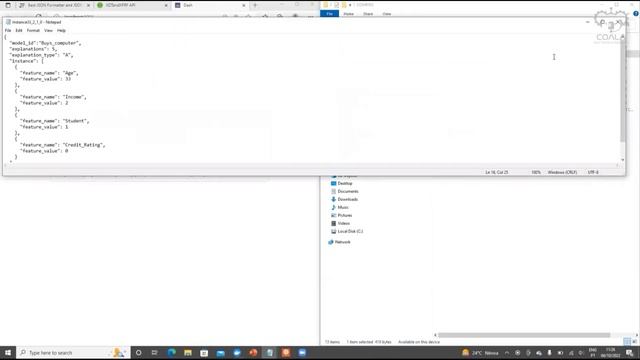Open the Notepad Format menu
The width and height of the screenshot is (640, 360).
click(33, 31)
